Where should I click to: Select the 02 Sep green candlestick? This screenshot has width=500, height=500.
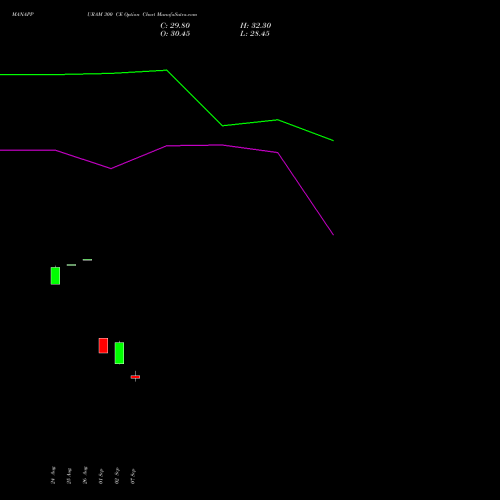coord(119,353)
